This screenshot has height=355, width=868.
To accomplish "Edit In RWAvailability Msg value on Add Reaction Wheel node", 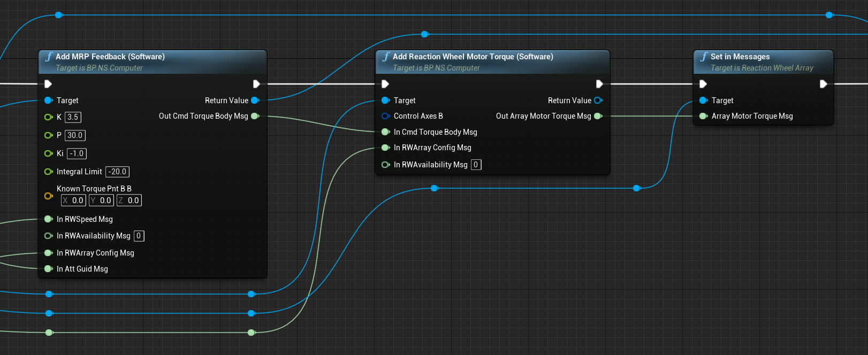I will tap(476, 165).
